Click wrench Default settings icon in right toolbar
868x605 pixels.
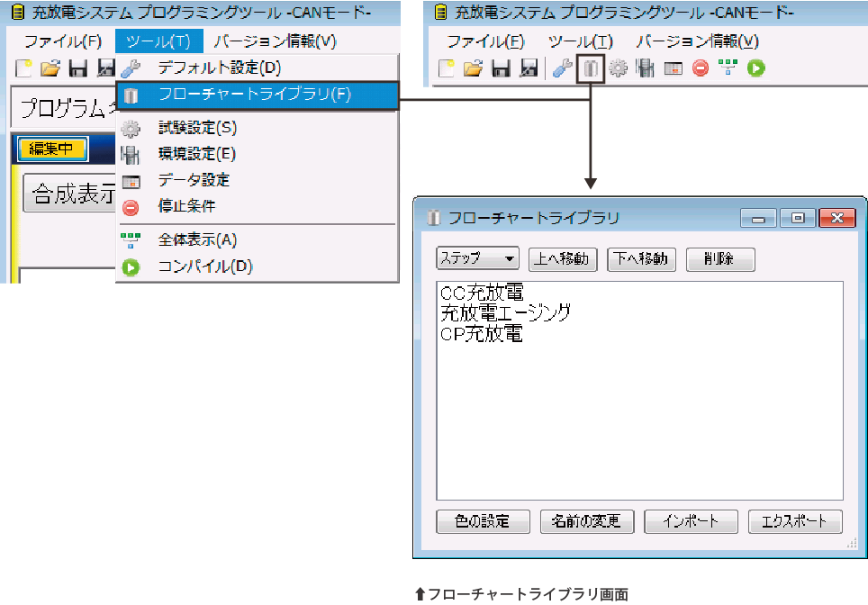(562, 68)
